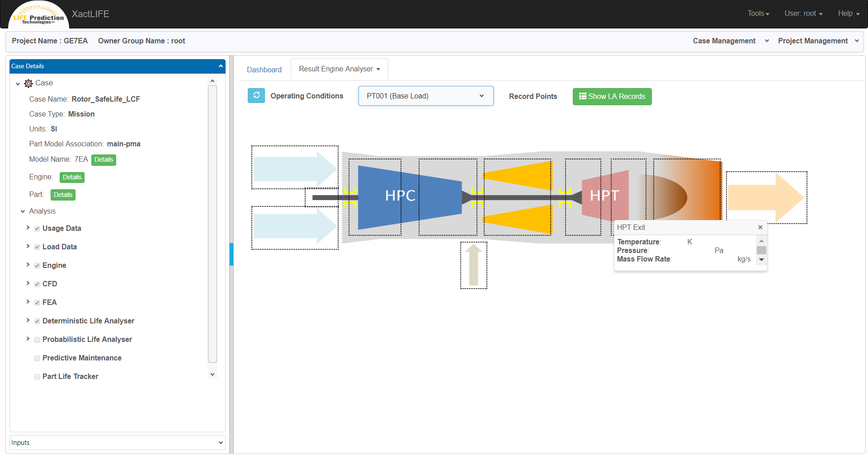Image resolution: width=868 pixels, height=458 pixels.
Task: Collapse the Case tree node
Action: [18, 84]
